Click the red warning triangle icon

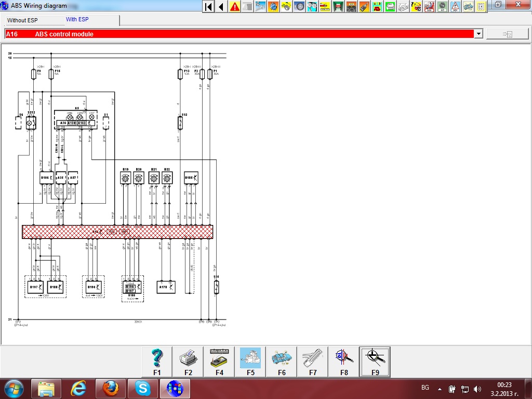[x=235, y=7]
